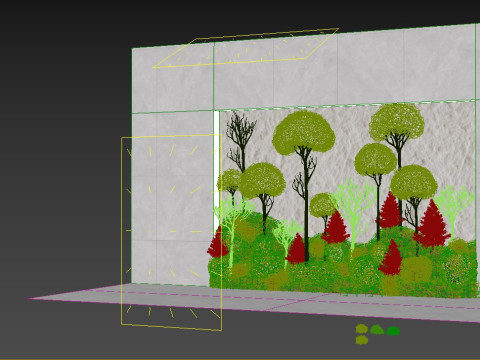480x360 pixels.
Task: Select the horizontal yellow plane light near the ceiling
Action: click(246, 48)
